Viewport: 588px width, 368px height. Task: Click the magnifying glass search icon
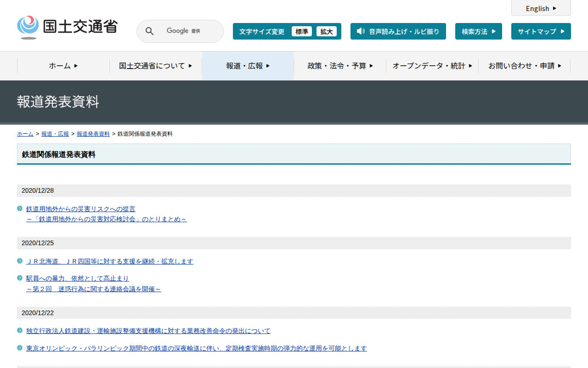[x=149, y=31]
